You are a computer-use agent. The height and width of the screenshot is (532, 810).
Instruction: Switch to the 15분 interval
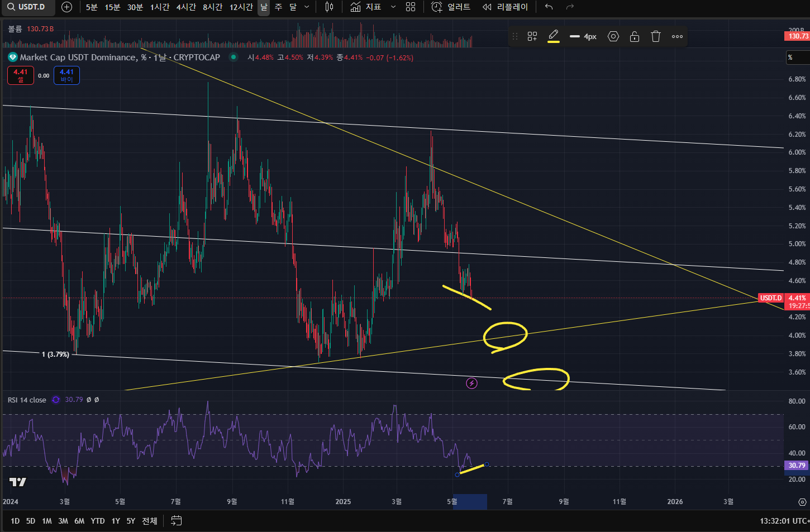(112, 7)
